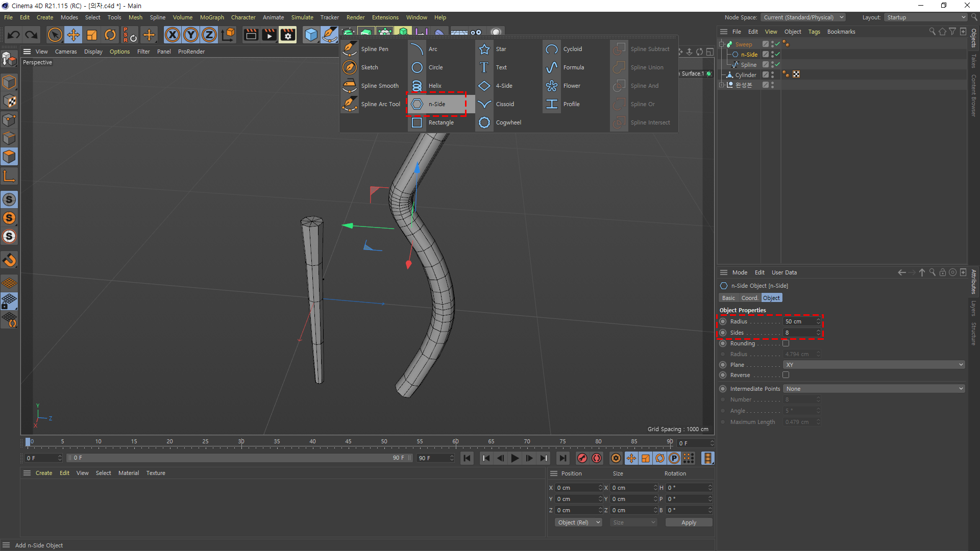Switch to the Coord. tab
This screenshot has height=551, width=980.
[749, 298]
